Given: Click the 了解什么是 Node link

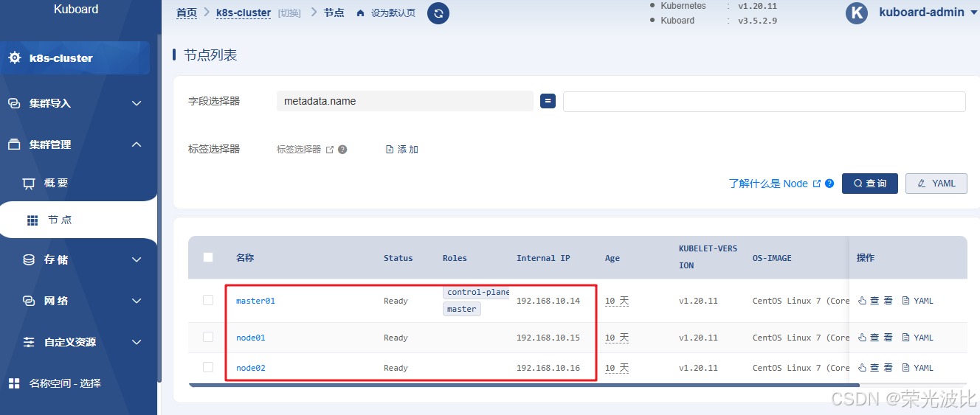Looking at the screenshot, I should pos(768,184).
